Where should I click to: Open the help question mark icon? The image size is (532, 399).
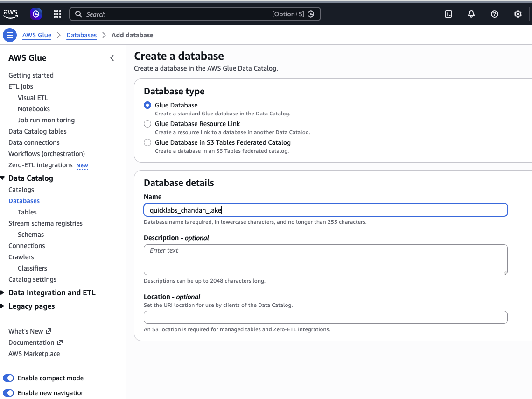click(x=494, y=14)
